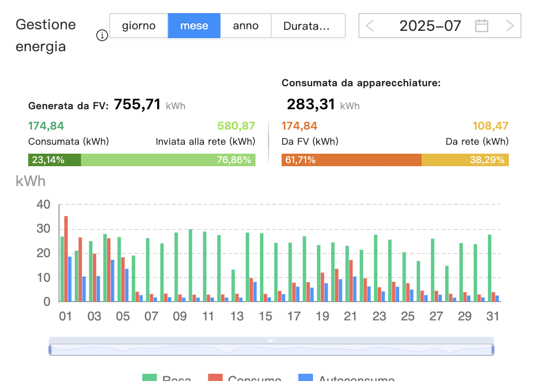Click the info icon beside Gestione energia
Viewport: 535px width, 392px height.
(x=102, y=36)
